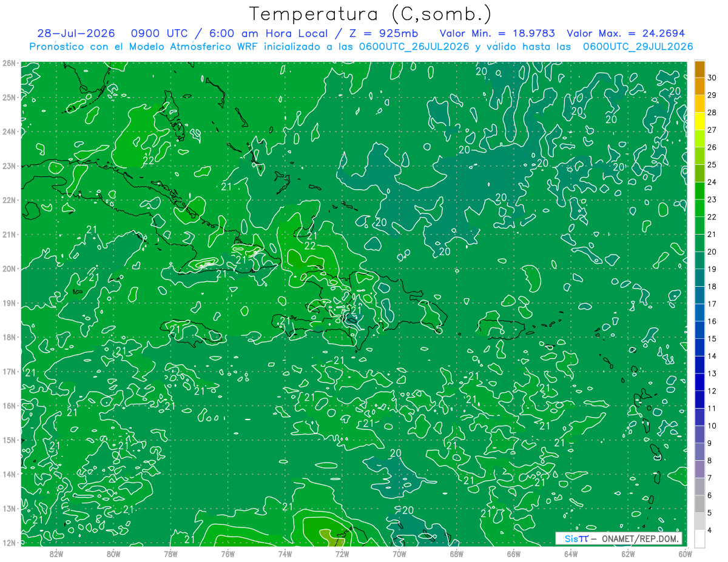Click color scale label "14"
Image resolution: width=728 pixels, height=562 pixels.
pos(712,356)
